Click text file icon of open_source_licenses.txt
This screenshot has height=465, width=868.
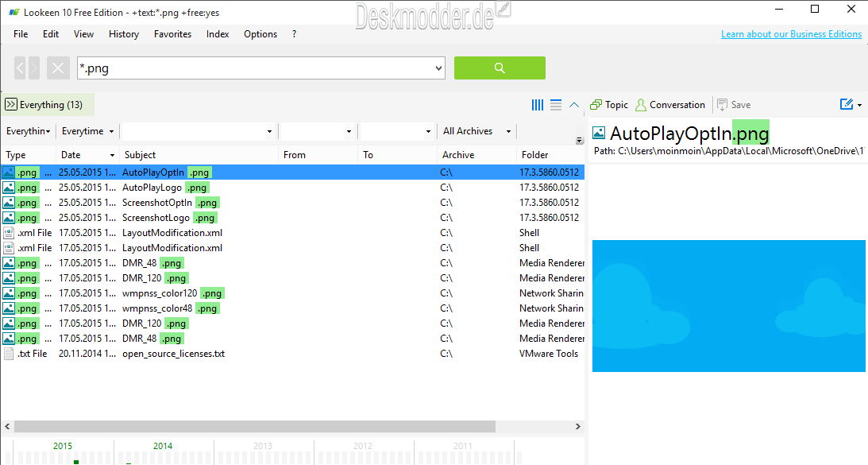click(9, 354)
